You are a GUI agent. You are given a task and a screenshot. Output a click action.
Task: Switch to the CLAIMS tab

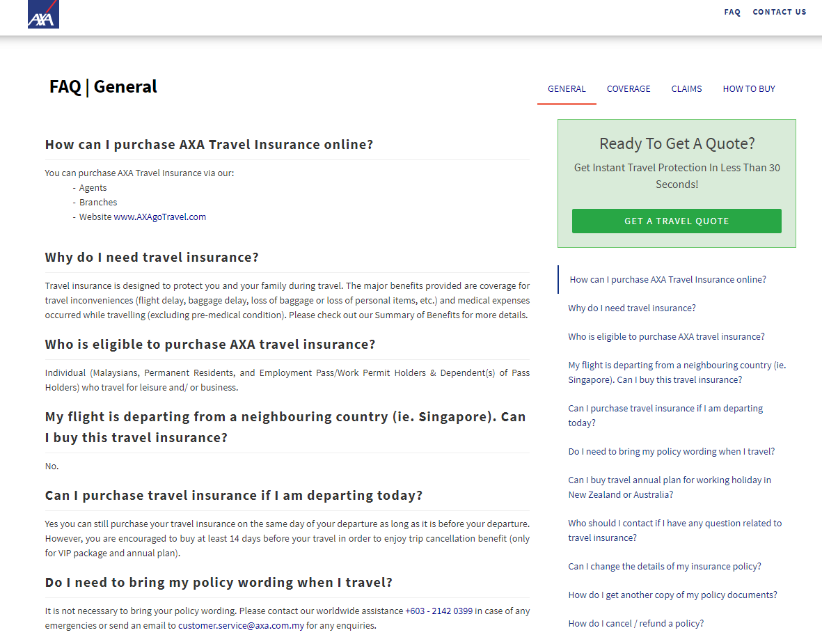pos(686,88)
